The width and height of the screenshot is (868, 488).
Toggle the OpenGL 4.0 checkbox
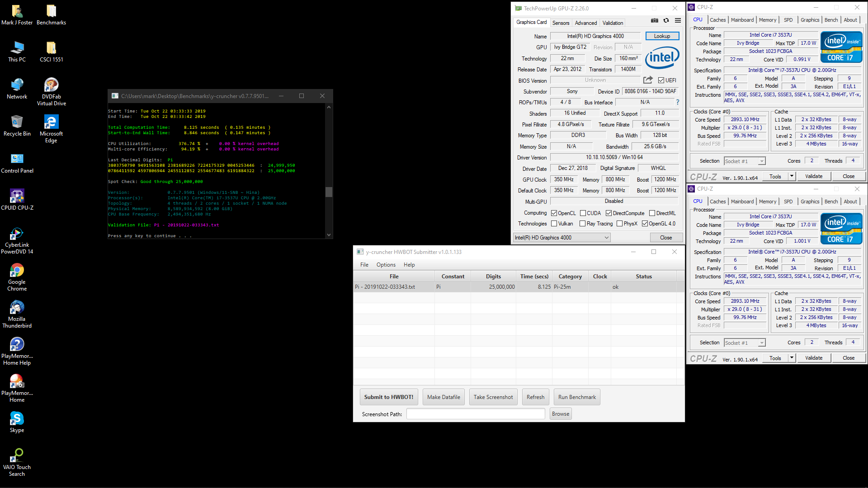(645, 224)
